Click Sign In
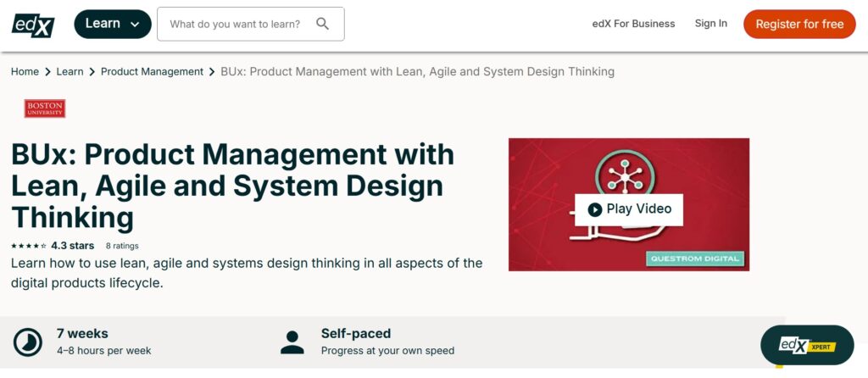The width and height of the screenshot is (868, 378). tap(711, 23)
